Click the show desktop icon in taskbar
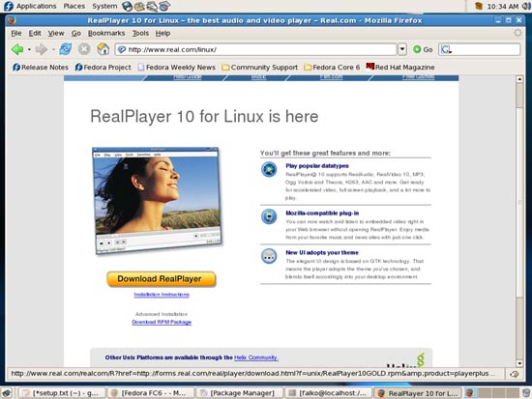Screen dimensions: 532x399 (7, 393)
